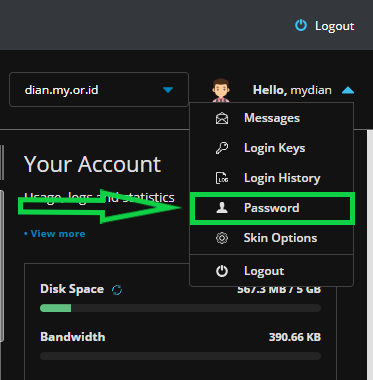
Task: Click the envelope icon next to Messages
Action: 222,118
